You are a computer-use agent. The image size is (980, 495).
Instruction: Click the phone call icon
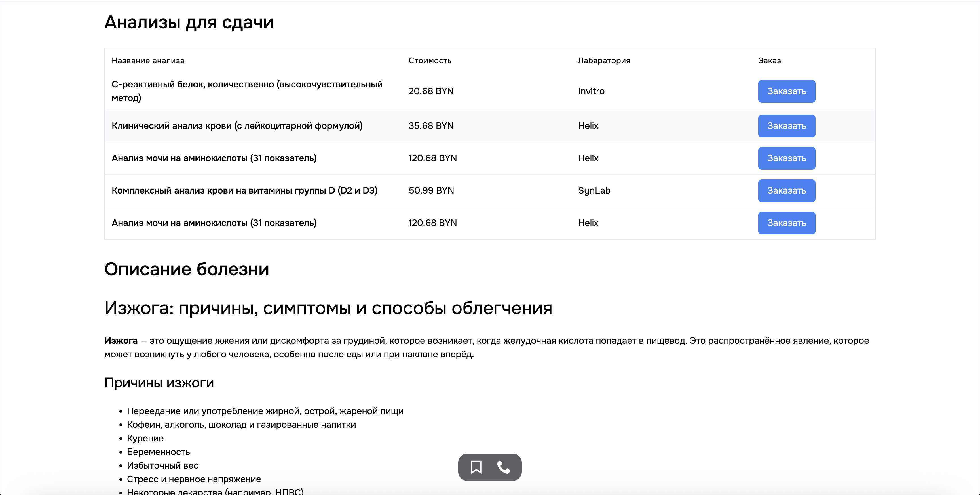click(503, 467)
